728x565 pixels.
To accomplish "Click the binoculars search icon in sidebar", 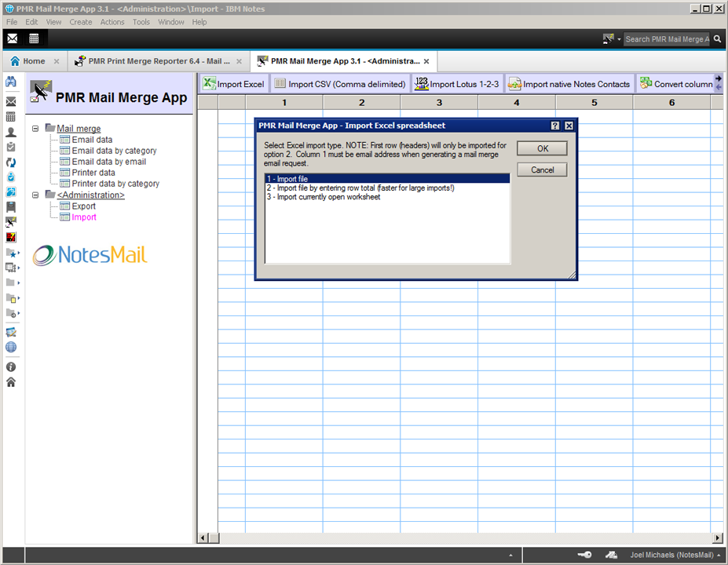I will (11, 82).
